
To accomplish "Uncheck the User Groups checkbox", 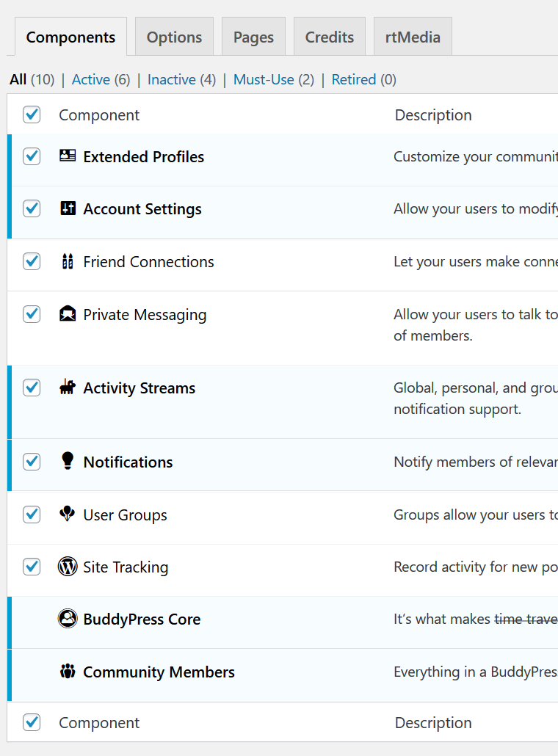I will tap(32, 515).
